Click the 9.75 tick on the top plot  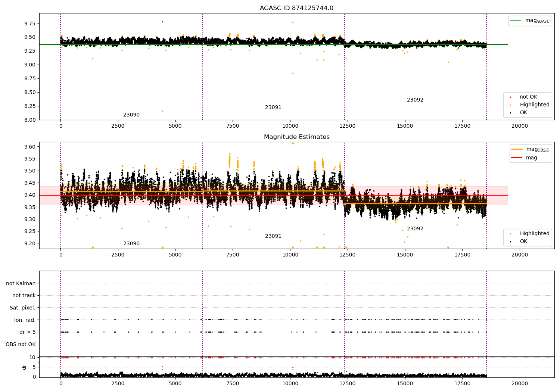29,24
